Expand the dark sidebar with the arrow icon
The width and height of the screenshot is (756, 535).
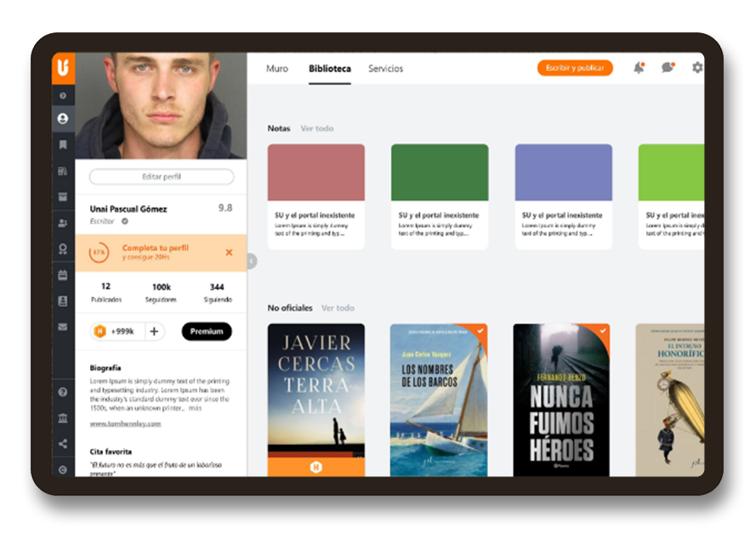63,95
